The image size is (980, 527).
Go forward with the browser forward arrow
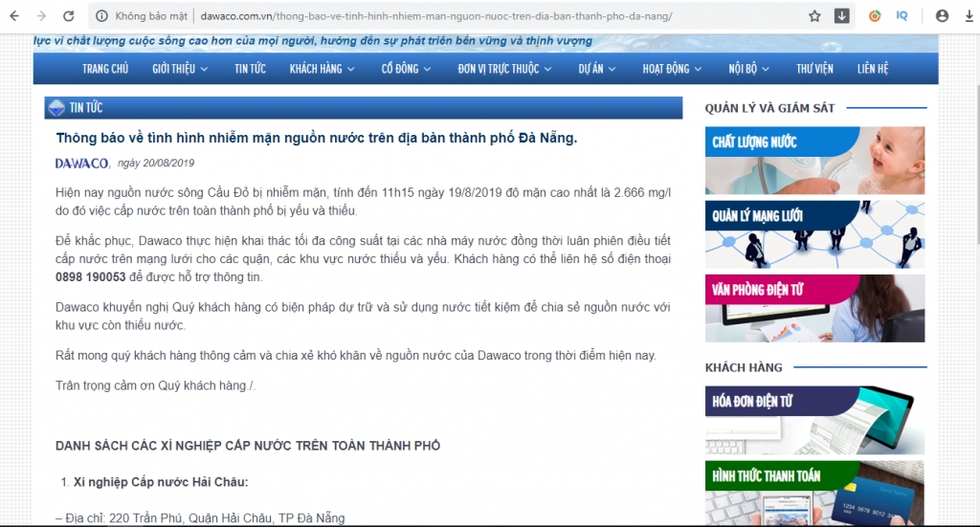click(41, 16)
